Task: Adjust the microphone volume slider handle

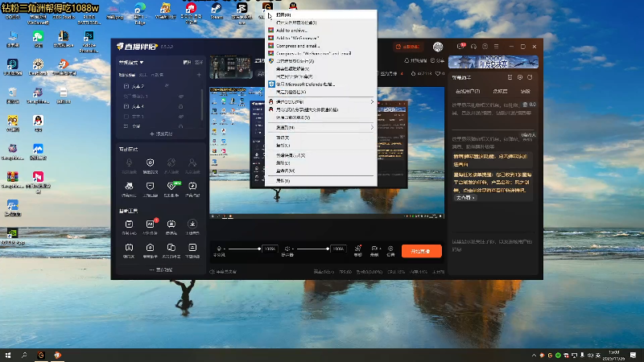Action: tap(259, 249)
